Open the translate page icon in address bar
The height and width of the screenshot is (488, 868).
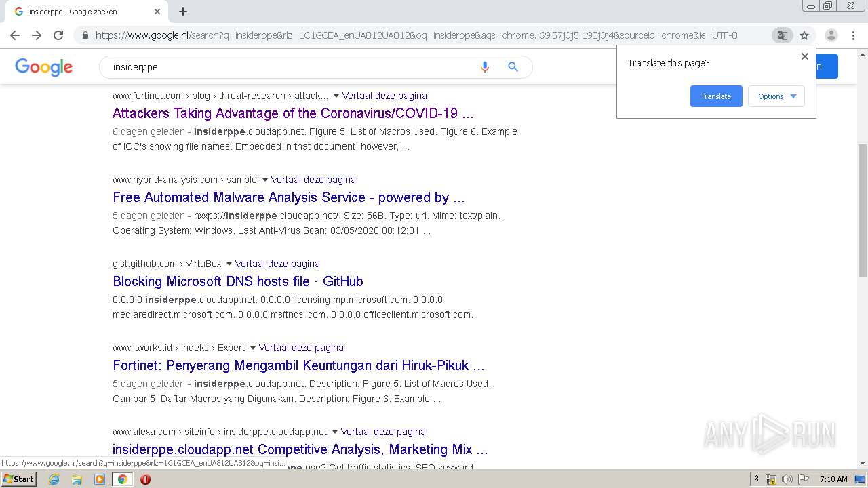(x=782, y=35)
